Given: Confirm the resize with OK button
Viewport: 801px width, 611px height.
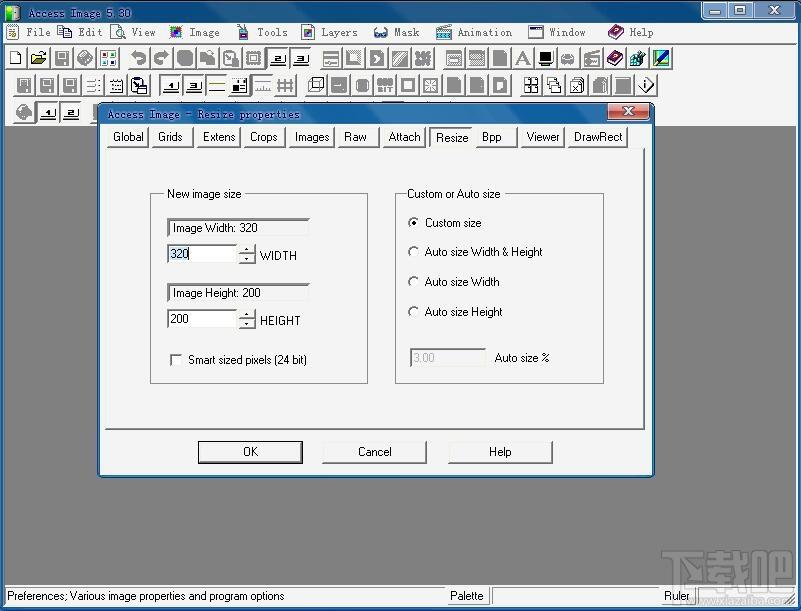Looking at the screenshot, I should tap(250, 452).
